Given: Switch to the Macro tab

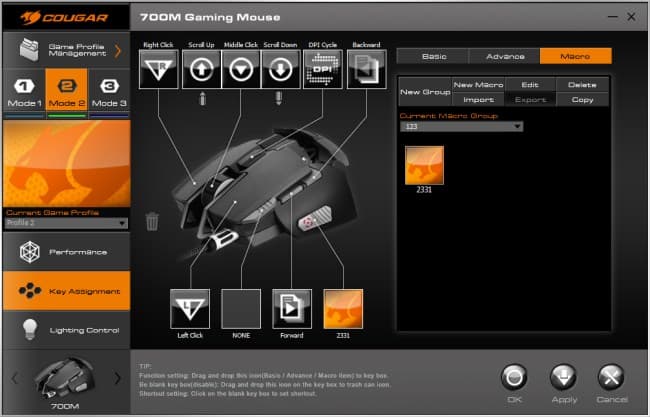Looking at the screenshot, I should click(575, 56).
